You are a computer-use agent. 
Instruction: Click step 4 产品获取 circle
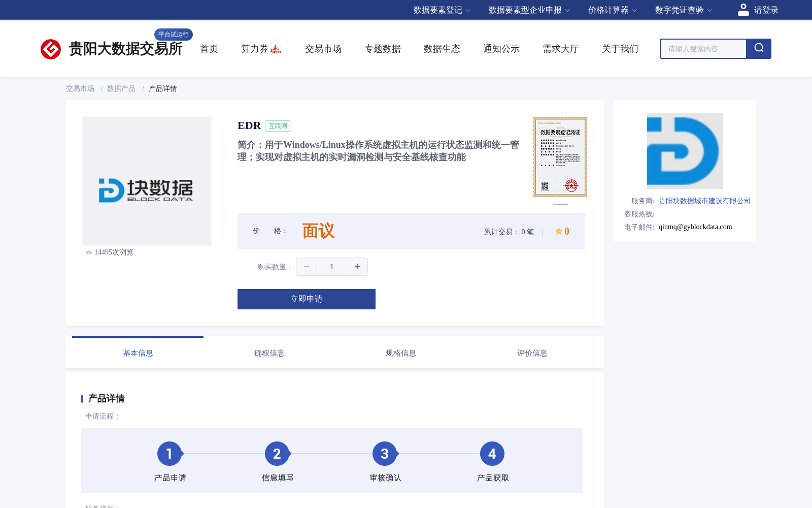tap(492, 454)
